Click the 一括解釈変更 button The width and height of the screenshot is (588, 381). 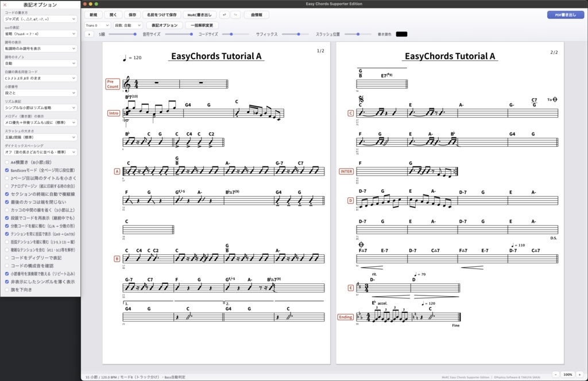[202, 25]
